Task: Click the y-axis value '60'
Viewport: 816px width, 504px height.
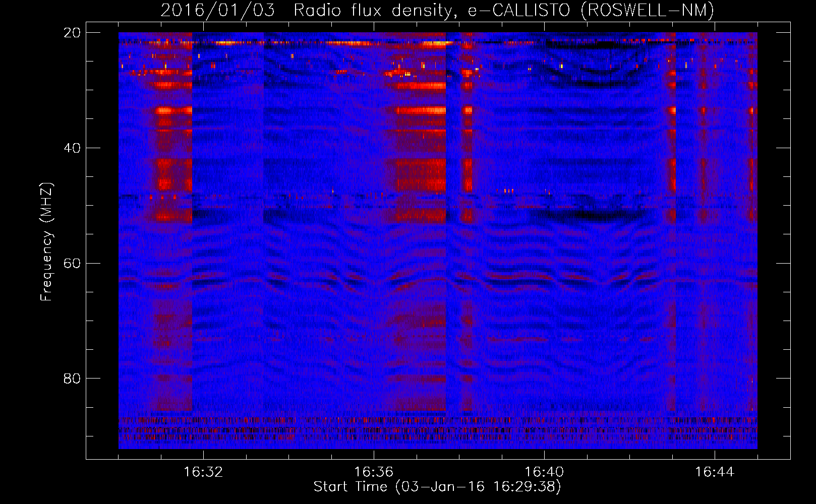Action: pyautogui.click(x=72, y=264)
